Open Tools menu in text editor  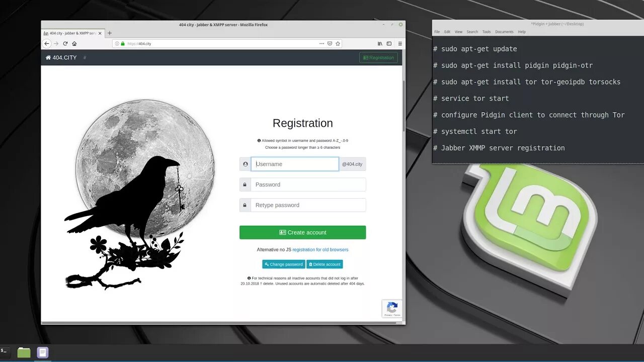click(487, 32)
